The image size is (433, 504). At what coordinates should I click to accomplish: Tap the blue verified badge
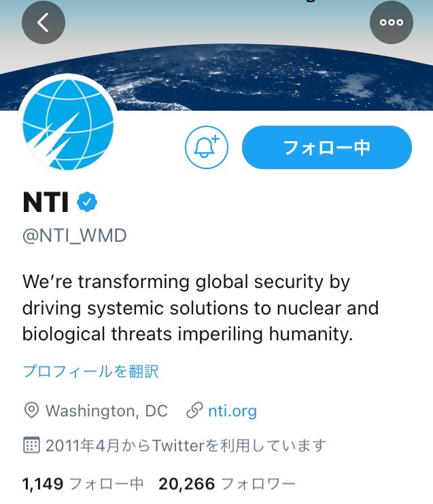(x=87, y=202)
